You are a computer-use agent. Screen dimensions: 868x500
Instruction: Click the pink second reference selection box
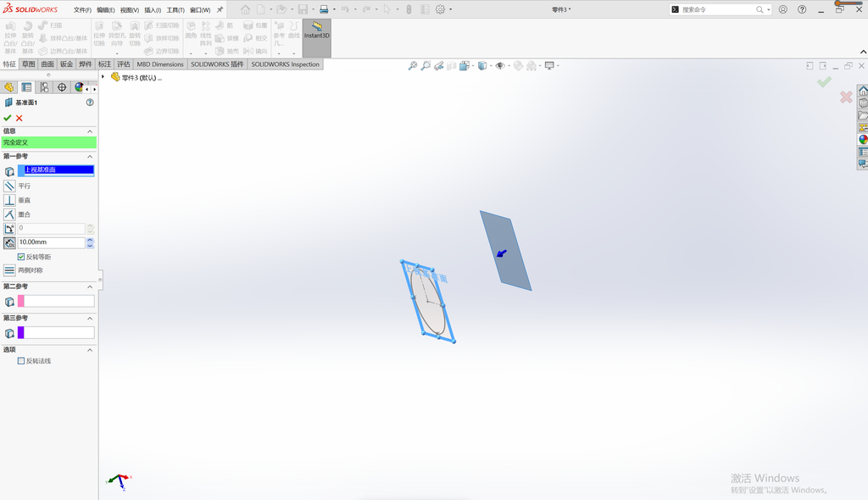click(x=56, y=301)
